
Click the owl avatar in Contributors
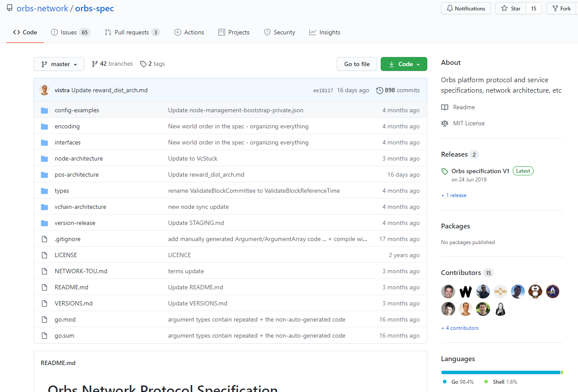pos(535,291)
